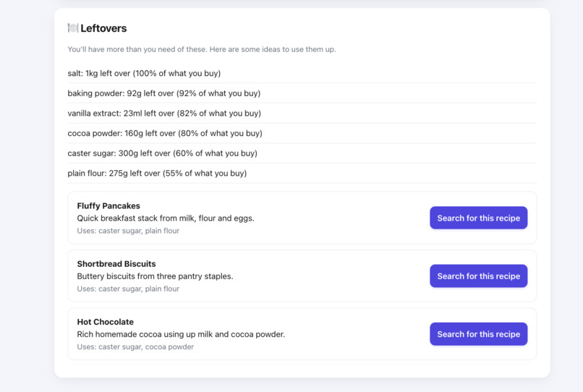Click the plain flour 275g left over row

coord(302,174)
